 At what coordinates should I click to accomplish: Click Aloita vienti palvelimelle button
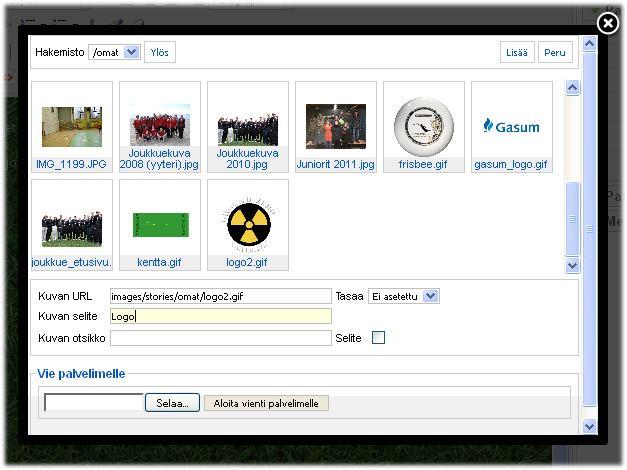(x=266, y=403)
